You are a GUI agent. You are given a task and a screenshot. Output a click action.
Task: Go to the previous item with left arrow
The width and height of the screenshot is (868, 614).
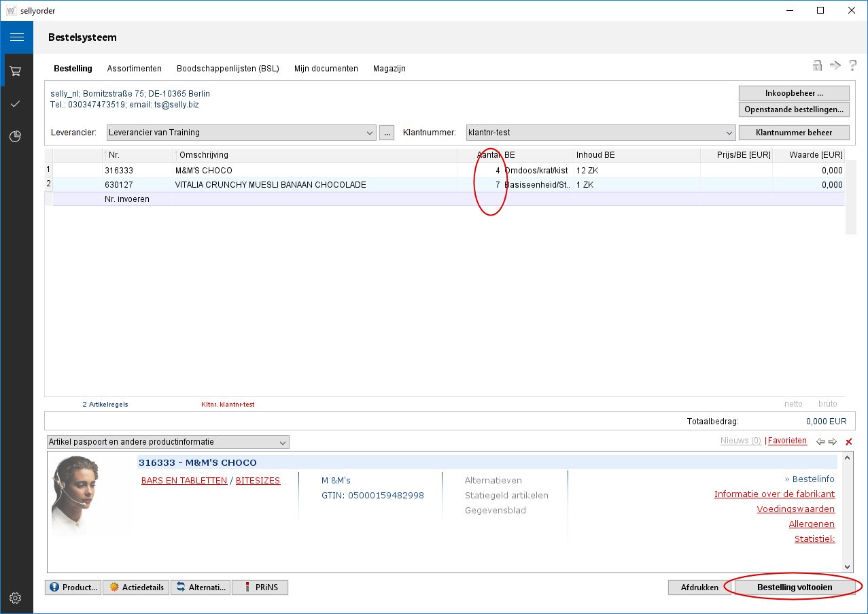tap(820, 442)
